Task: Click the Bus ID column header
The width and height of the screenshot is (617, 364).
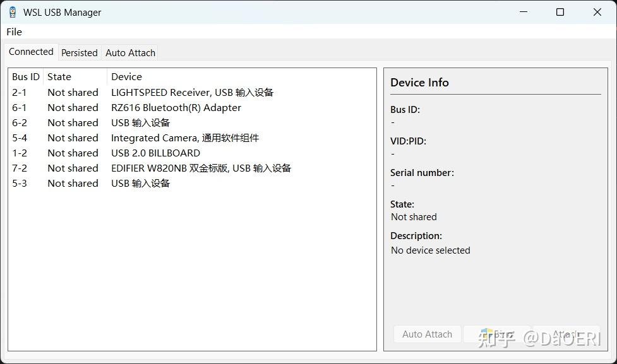Action: pos(25,76)
